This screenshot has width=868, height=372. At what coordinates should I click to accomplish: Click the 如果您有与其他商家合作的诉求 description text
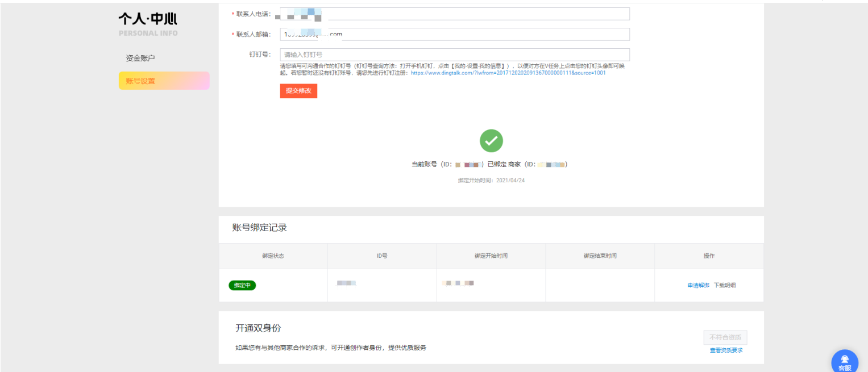pyautogui.click(x=331, y=348)
